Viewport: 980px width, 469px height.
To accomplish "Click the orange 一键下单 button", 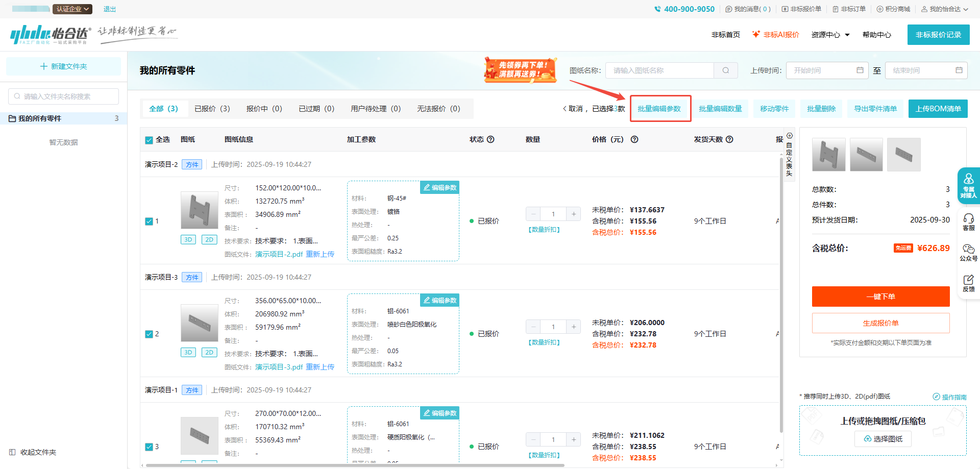I will [x=880, y=297].
